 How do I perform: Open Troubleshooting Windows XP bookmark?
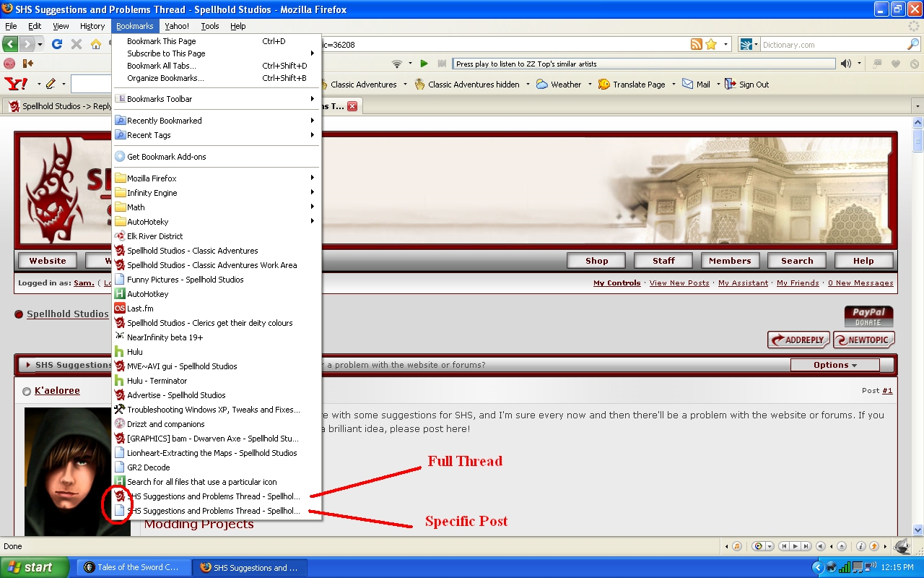point(217,410)
